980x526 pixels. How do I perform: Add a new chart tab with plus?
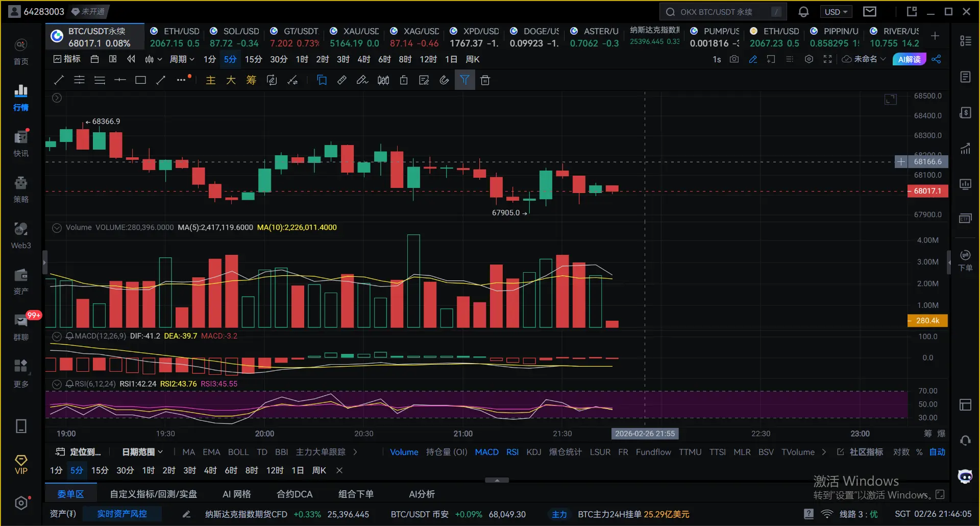tap(935, 36)
